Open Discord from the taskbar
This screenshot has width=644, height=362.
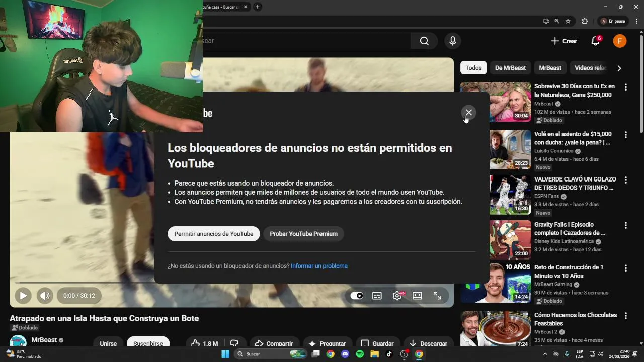pyautogui.click(x=345, y=354)
